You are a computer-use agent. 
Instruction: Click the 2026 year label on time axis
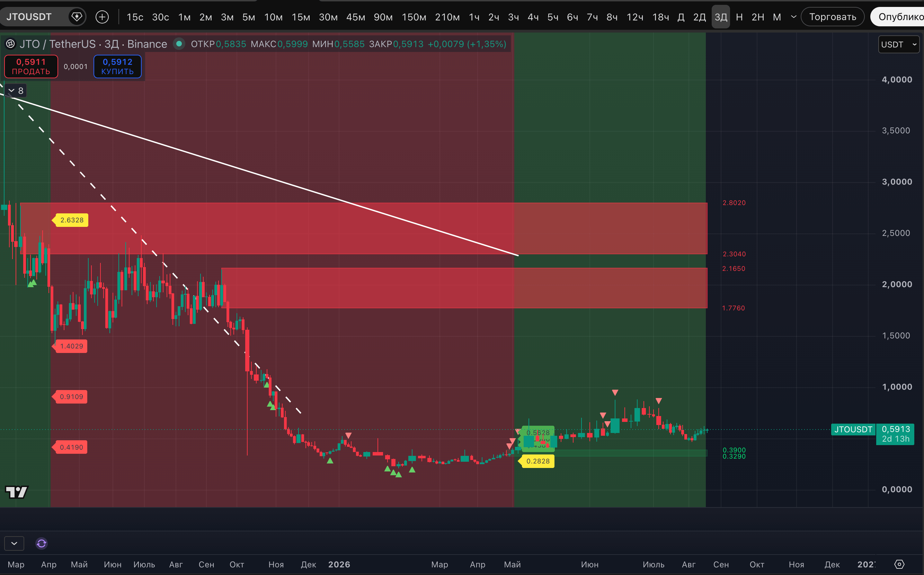click(x=339, y=564)
